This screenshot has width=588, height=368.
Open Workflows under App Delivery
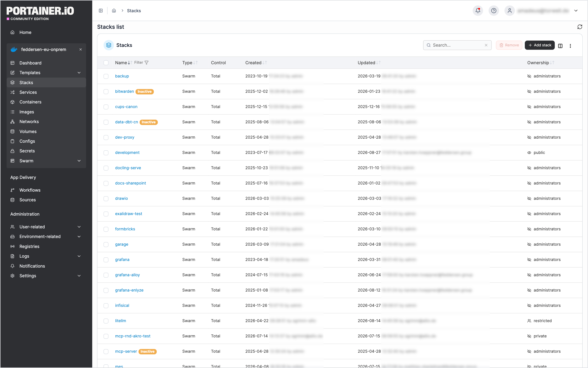point(46,190)
